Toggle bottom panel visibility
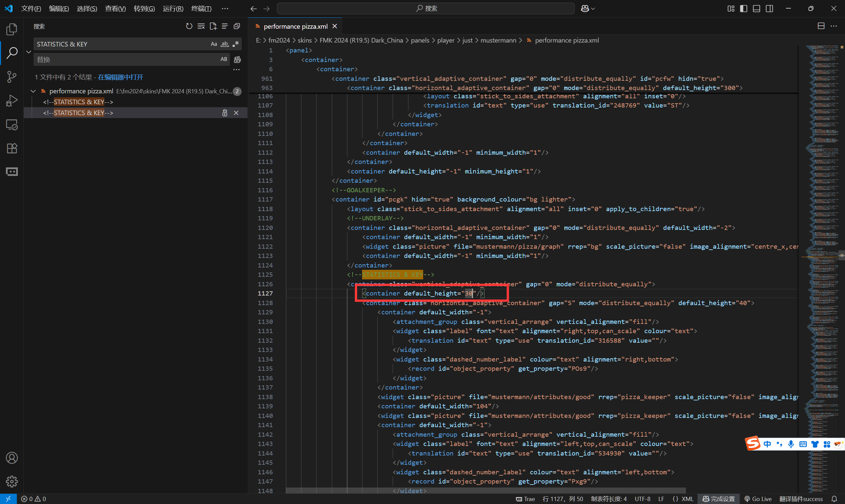The image size is (845, 504). [x=756, y=9]
